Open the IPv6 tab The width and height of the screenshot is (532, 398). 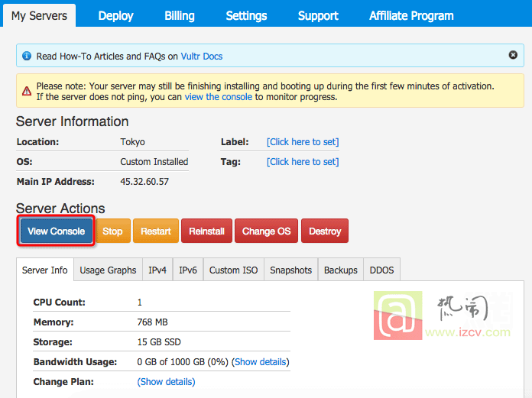tap(188, 270)
